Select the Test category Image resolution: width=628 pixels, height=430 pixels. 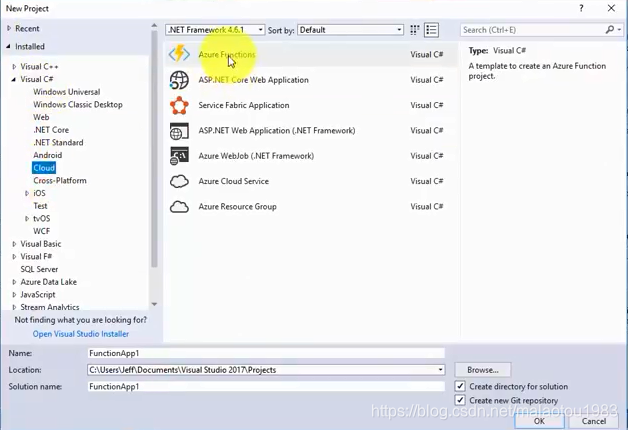(40, 206)
